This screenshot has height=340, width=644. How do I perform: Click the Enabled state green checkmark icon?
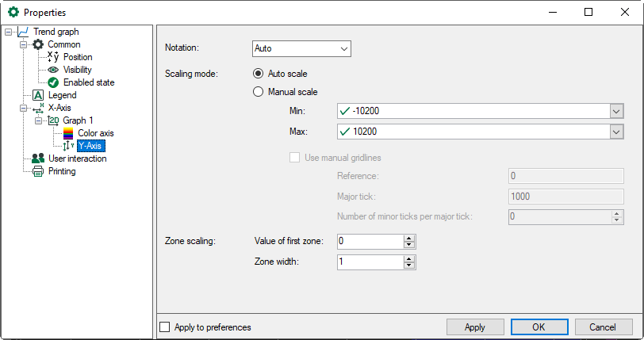(x=53, y=82)
